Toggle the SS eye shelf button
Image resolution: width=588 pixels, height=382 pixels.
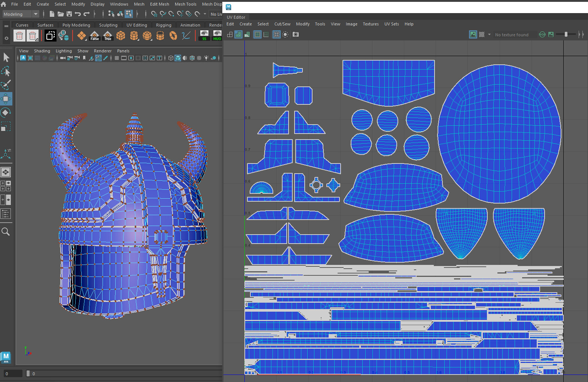(204, 36)
